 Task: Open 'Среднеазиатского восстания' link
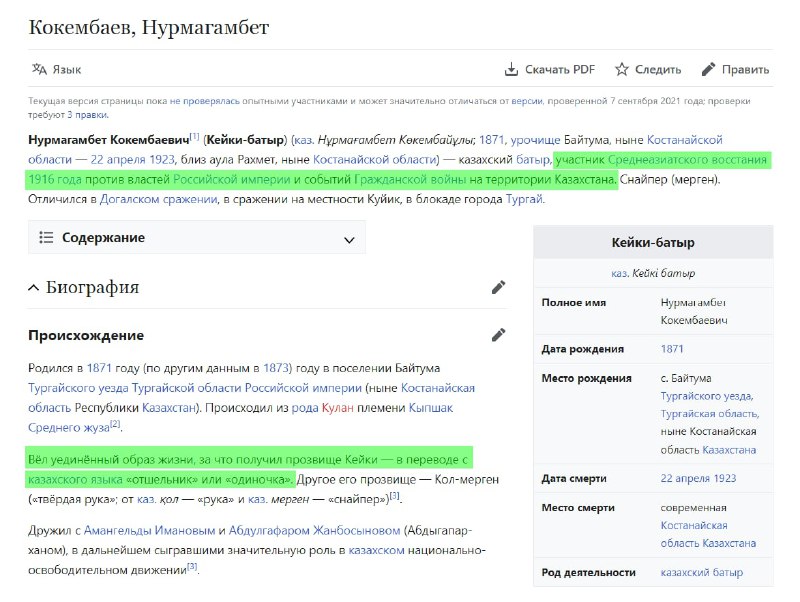(687, 160)
